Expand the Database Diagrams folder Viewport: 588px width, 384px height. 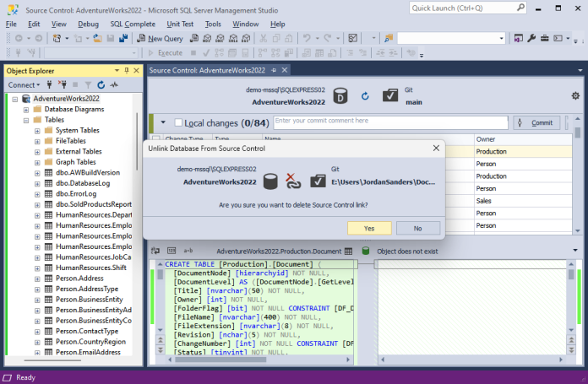coord(26,109)
